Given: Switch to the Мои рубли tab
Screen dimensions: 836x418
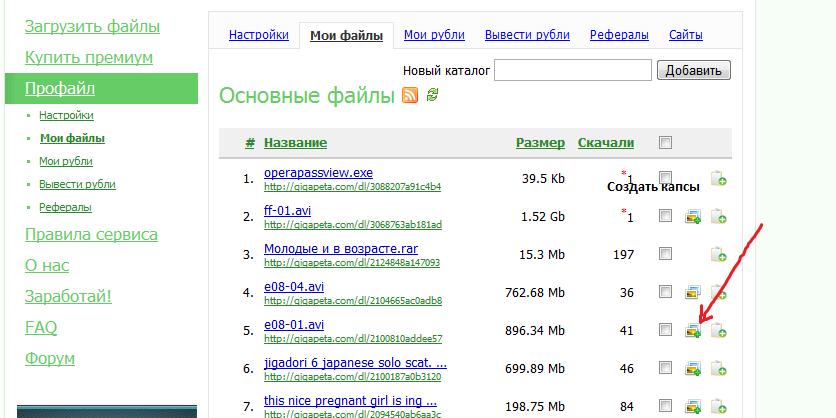Looking at the screenshot, I should coord(434,35).
